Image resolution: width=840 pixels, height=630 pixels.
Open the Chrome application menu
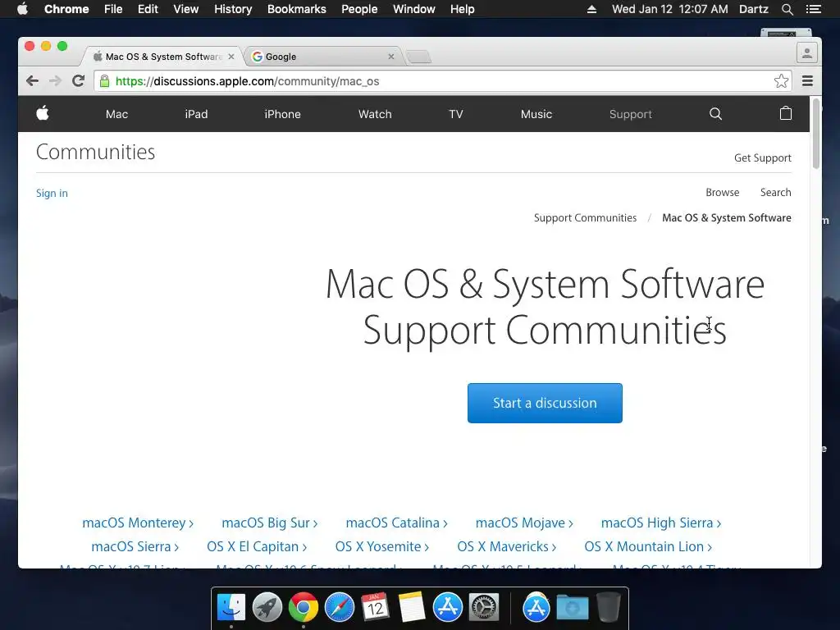click(66, 9)
